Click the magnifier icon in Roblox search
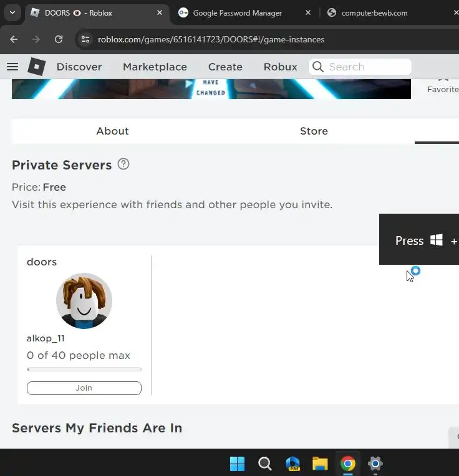The width and height of the screenshot is (459, 476). tap(318, 67)
